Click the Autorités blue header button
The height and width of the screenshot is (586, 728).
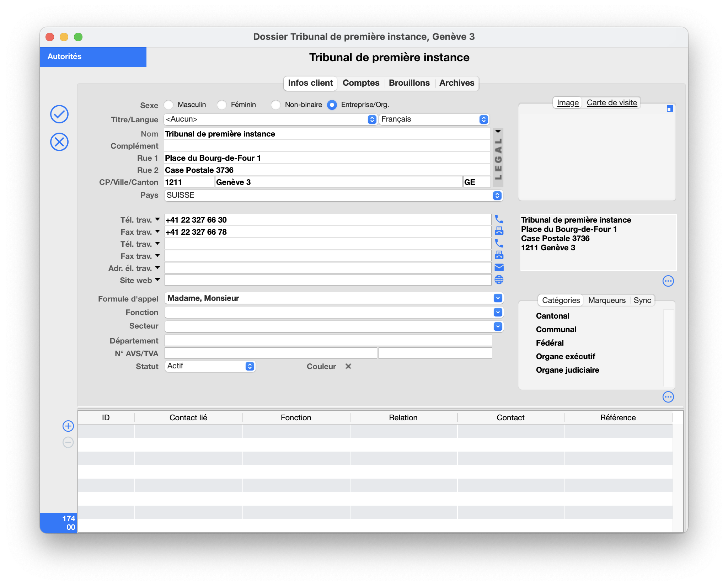93,57
